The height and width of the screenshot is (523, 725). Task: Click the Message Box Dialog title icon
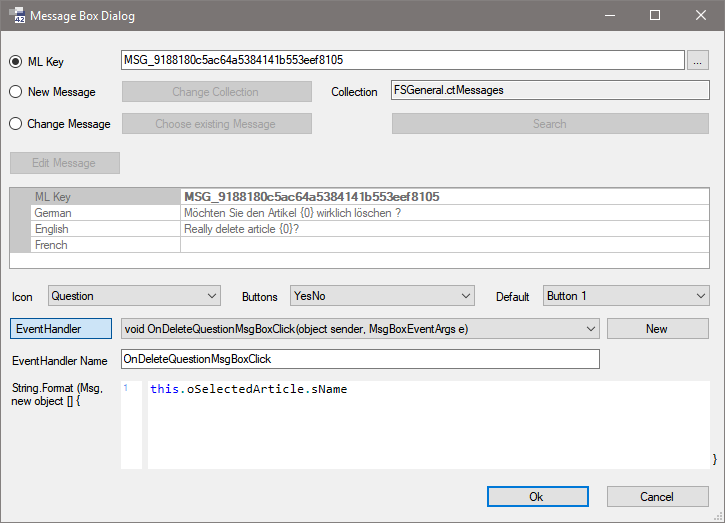[17, 15]
